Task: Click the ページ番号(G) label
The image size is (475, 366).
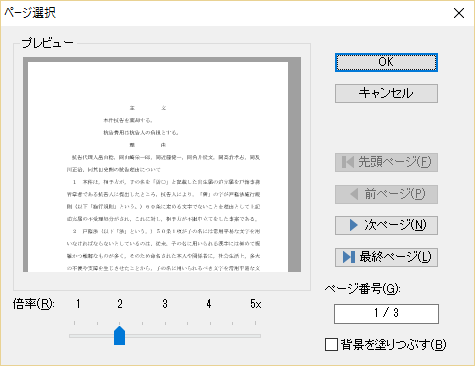Action: [x=363, y=288]
